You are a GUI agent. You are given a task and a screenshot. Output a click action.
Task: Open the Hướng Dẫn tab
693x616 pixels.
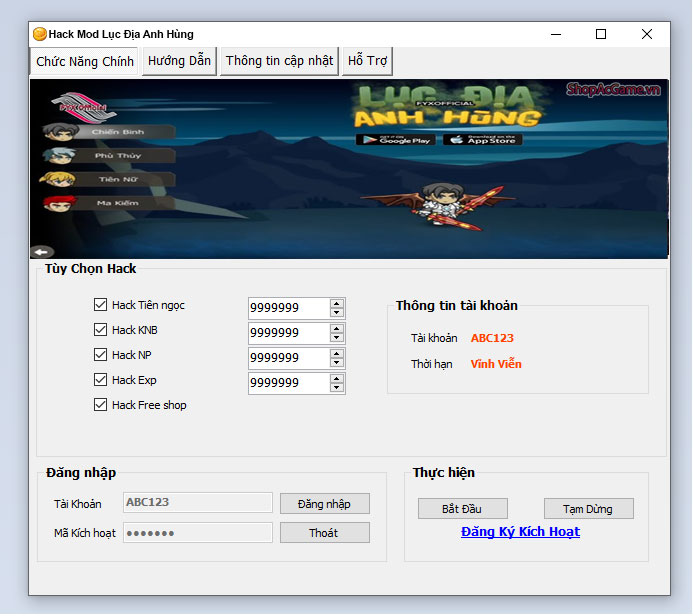point(179,61)
